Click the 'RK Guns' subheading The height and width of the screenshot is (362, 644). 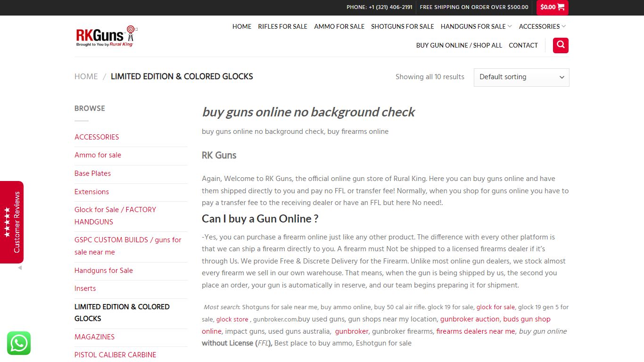coord(219,156)
